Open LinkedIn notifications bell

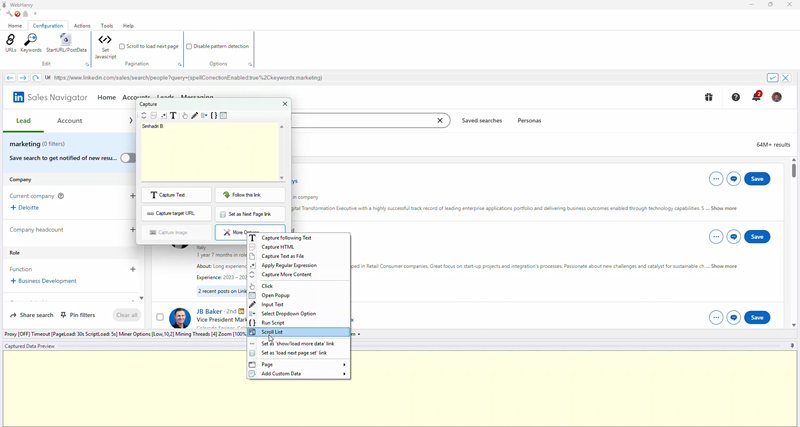coord(756,96)
